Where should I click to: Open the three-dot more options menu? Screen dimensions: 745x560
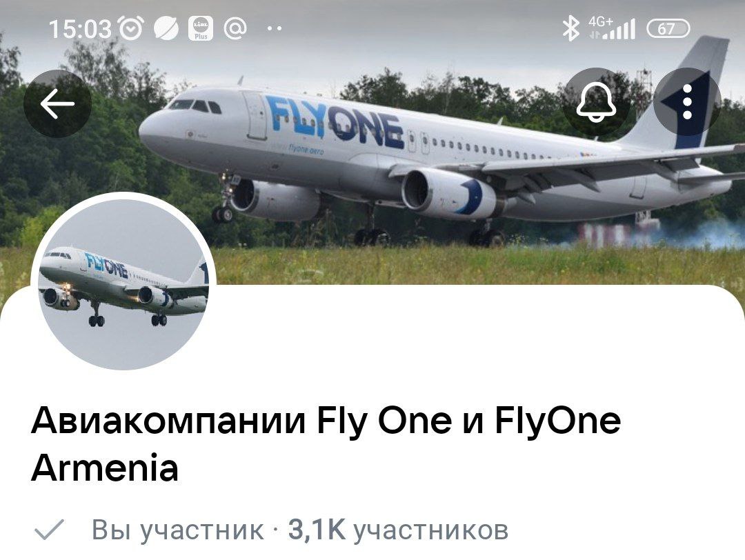(687, 103)
